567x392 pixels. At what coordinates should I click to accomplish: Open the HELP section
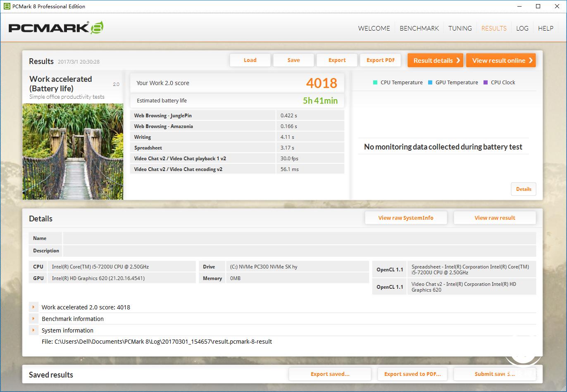(x=546, y=28)
